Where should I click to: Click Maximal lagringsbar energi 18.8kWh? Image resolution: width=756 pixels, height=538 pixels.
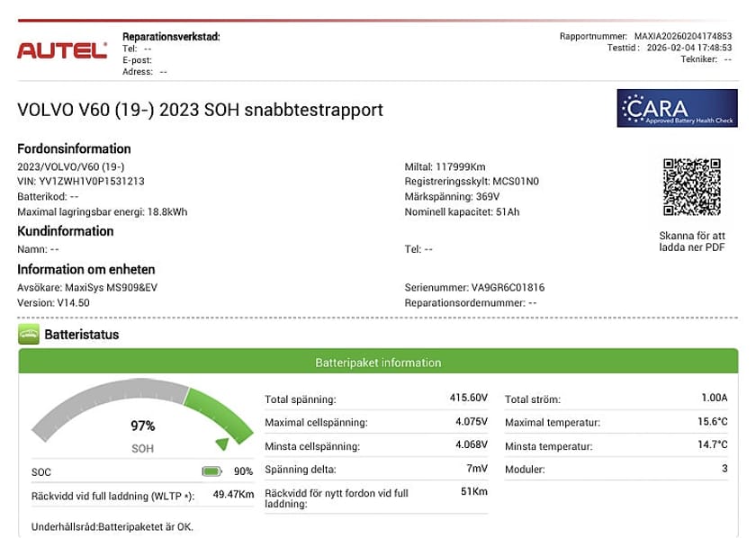click(103, 212)
